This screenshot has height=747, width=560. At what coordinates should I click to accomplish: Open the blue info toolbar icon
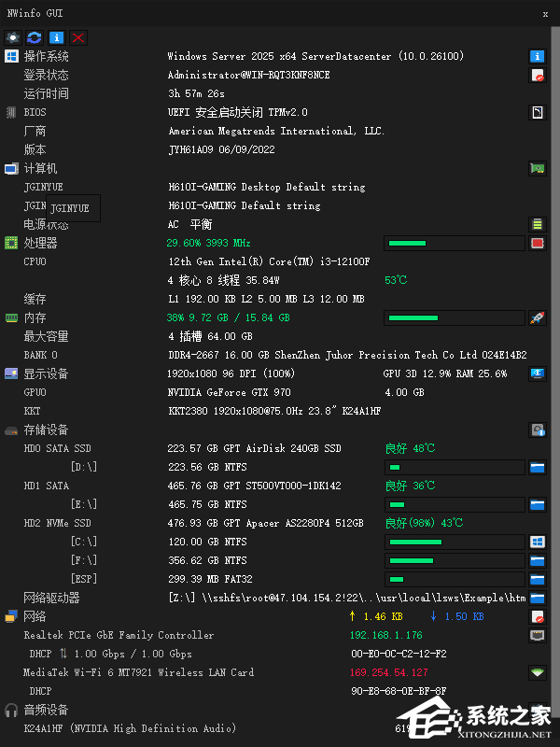[x=56, y=37]
